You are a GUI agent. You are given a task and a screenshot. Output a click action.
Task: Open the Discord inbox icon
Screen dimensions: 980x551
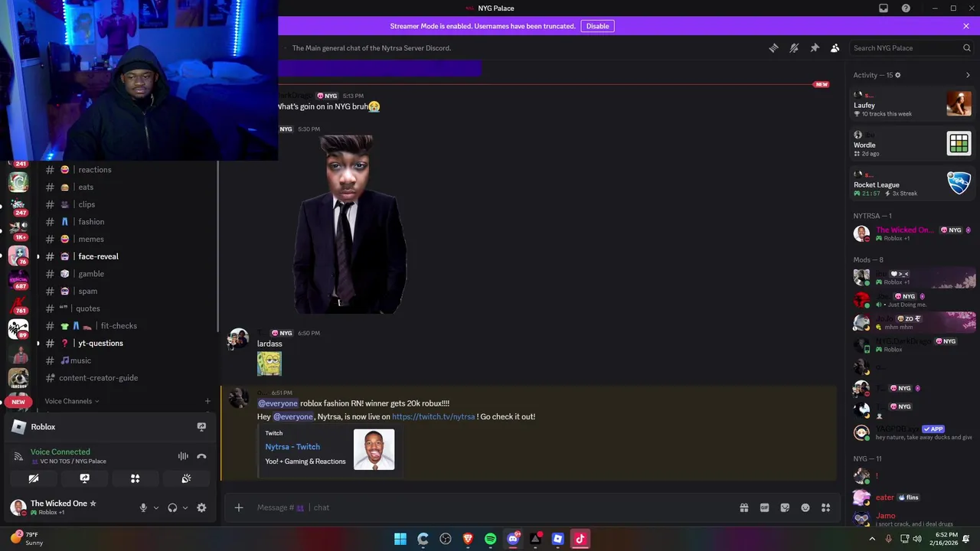click(x=884, y=8)
